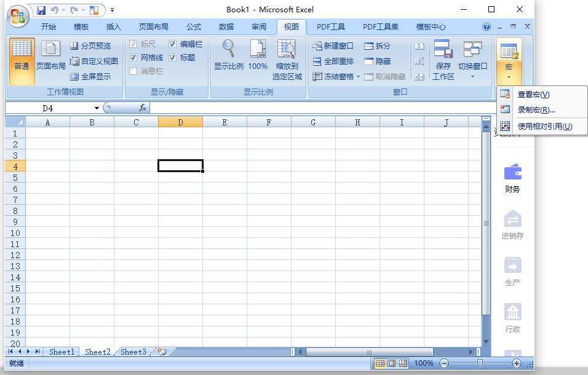The image size is (588, 375).
Task: Open 分页预览 page break preview
Action: point(91,45)
